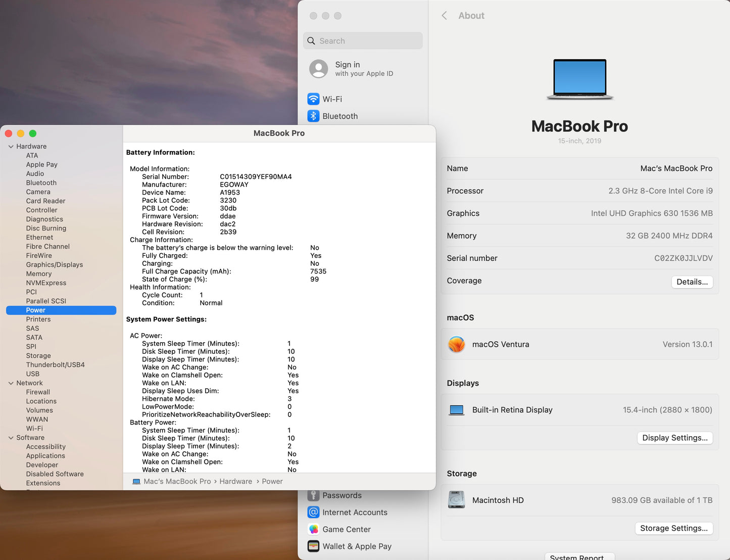The width and height of the screenshot is (730, 560).
Task: Click the Built-in Retina Display icon
Action: pos(456,409)
